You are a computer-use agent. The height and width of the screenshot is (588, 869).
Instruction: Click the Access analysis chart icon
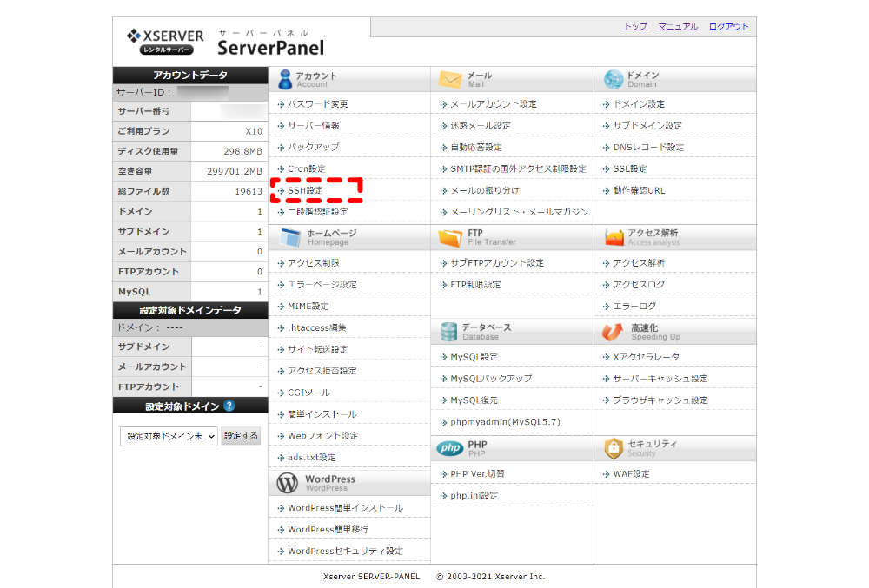pyautogui.click(x=614, y=237)
